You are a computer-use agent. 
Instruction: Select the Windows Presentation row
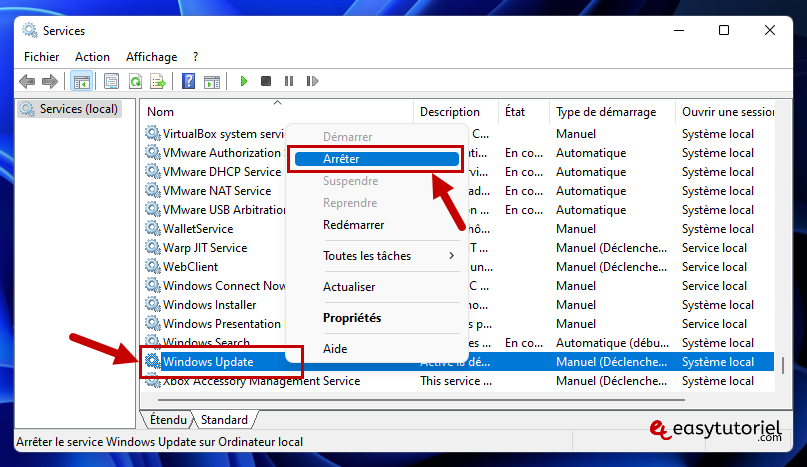pos(458,324)
